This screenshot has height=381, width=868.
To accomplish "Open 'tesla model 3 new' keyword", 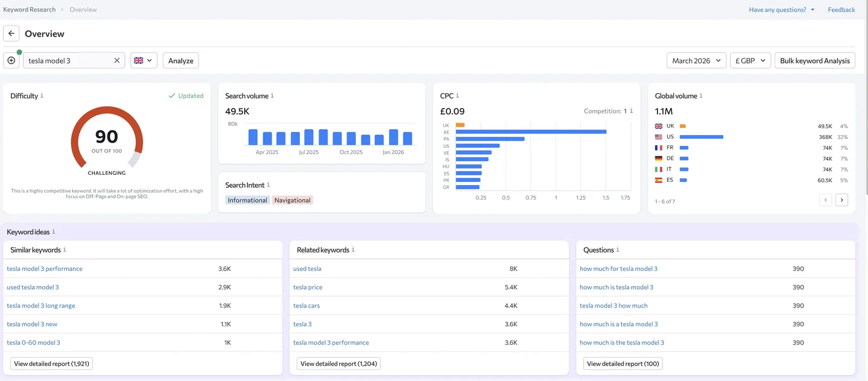I will (x=32, y=324).
